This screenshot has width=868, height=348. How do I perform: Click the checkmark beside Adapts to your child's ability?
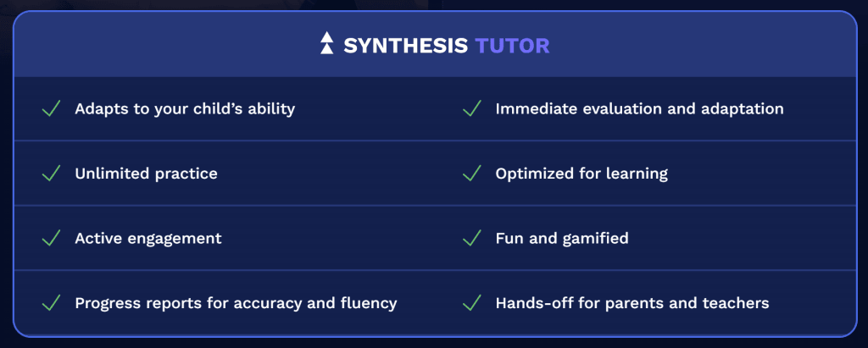click(x=51, y=109)
